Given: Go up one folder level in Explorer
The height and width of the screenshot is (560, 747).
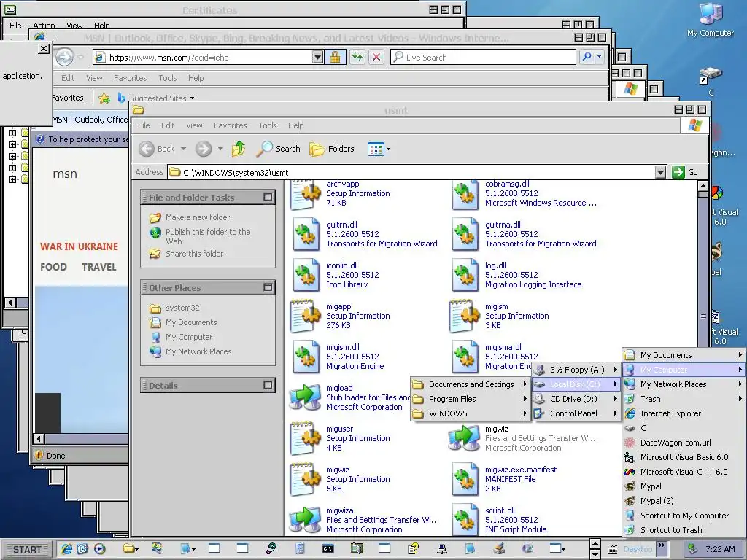Looking at the screenshot, I should [239, 149].
